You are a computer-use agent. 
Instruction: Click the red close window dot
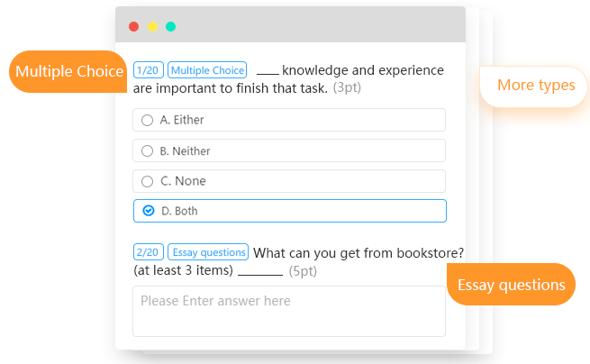[134, 27]
